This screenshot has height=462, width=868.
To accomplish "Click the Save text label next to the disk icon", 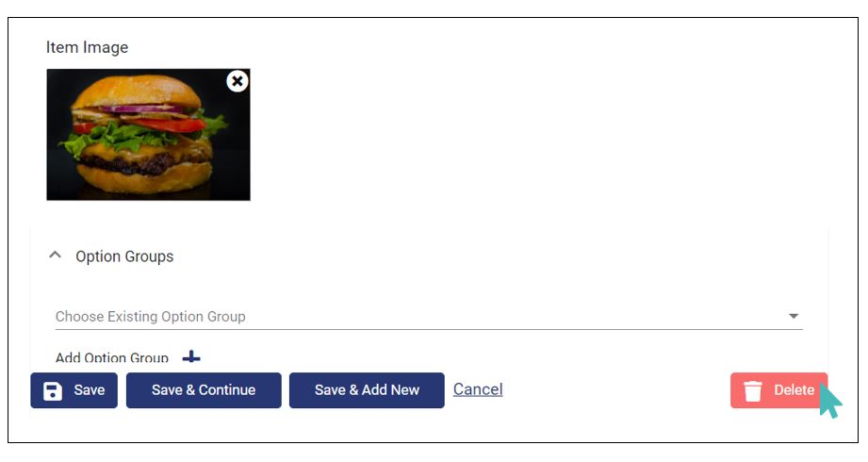I will [90, 390].
